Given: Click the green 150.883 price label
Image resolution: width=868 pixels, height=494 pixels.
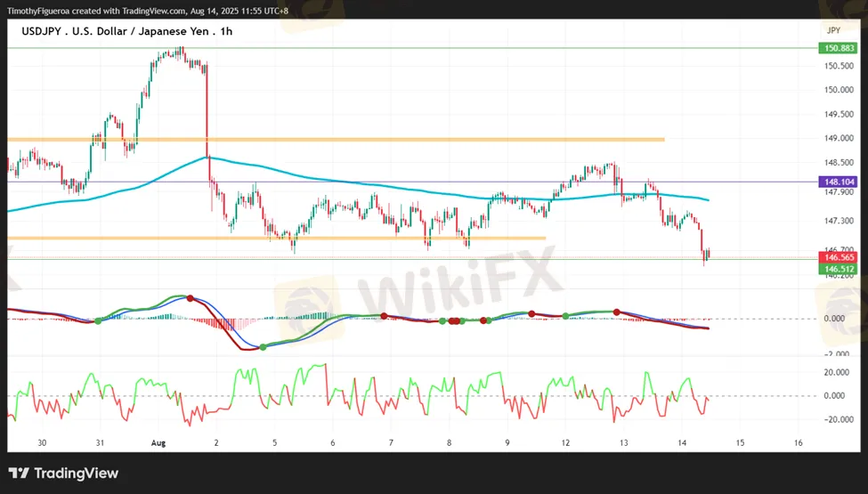Looking at the screenshot, I should click(839, 48).
